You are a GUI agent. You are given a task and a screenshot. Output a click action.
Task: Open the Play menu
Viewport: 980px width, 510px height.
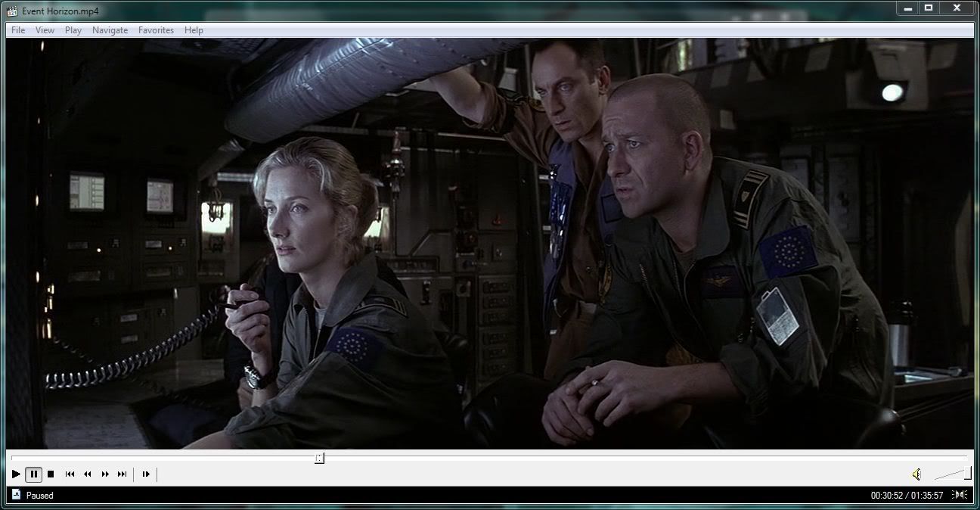73,30
